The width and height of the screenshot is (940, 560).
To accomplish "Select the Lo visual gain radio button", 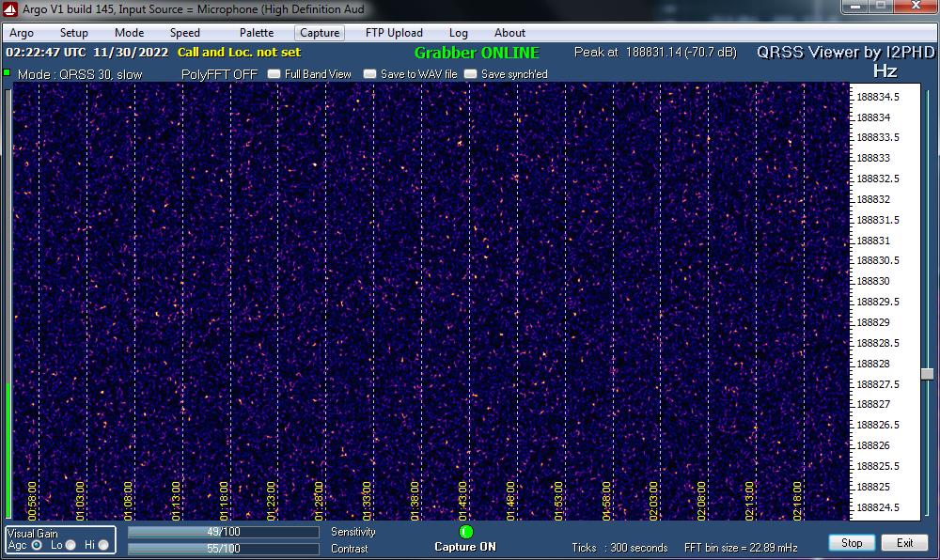I will coord(70,545).
